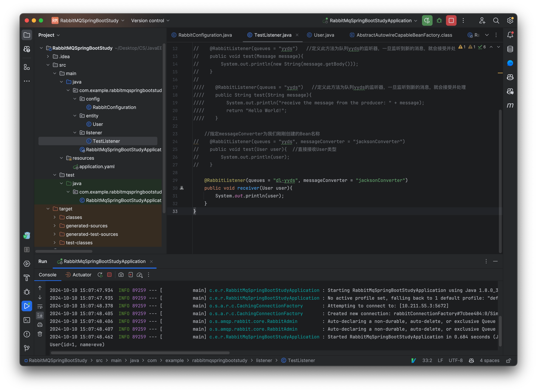
Task: Click the Debug bug icon in top toolbar
Action: (439, 21)
